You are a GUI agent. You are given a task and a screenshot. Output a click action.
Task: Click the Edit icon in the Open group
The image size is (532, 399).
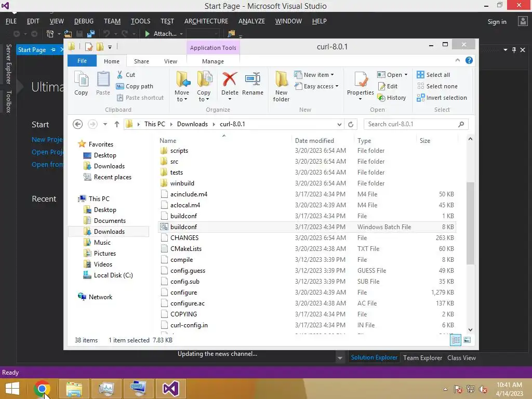point(382,86)
